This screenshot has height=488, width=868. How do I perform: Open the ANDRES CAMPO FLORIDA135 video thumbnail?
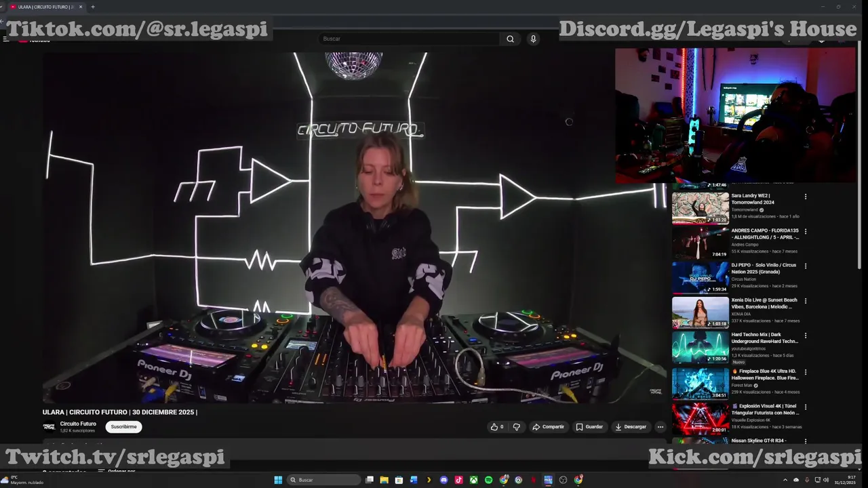[x=700, y=243]
